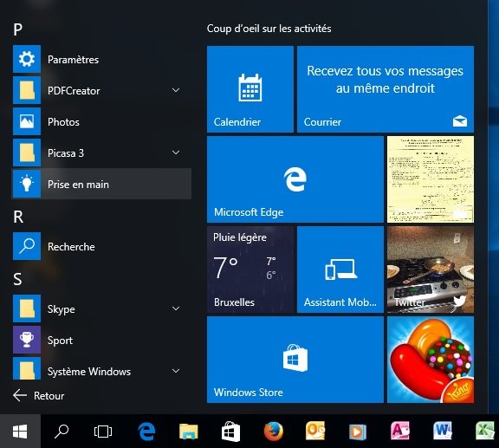This screenshot has width=499, height=448.
Task: Launch the Candy Crush King tile
Action: click(431, 360)
